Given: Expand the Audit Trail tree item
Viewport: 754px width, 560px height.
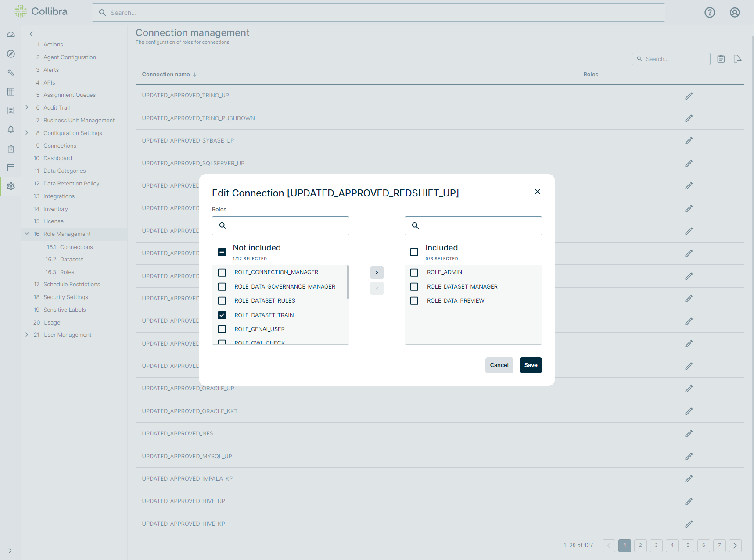Looking at the screenshot, I should click(x=27, y=107).
